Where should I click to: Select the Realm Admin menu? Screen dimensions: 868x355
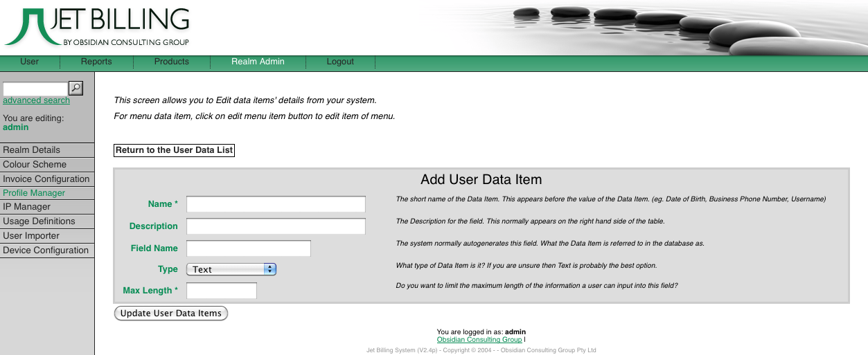[x=258, y=62]
